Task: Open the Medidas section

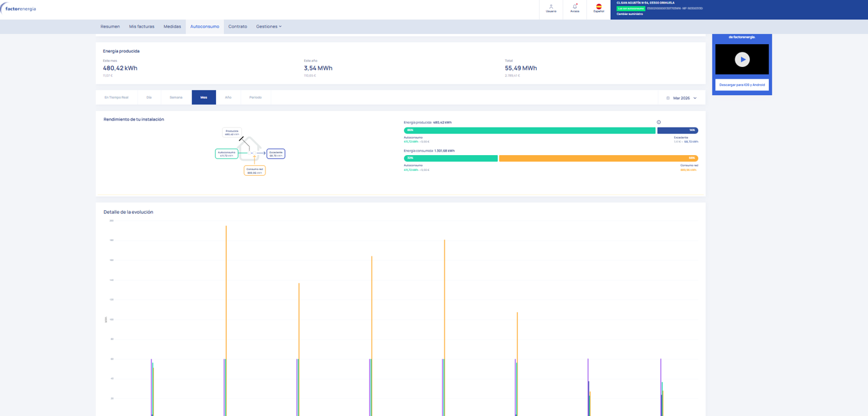Action: click(172, 26)
